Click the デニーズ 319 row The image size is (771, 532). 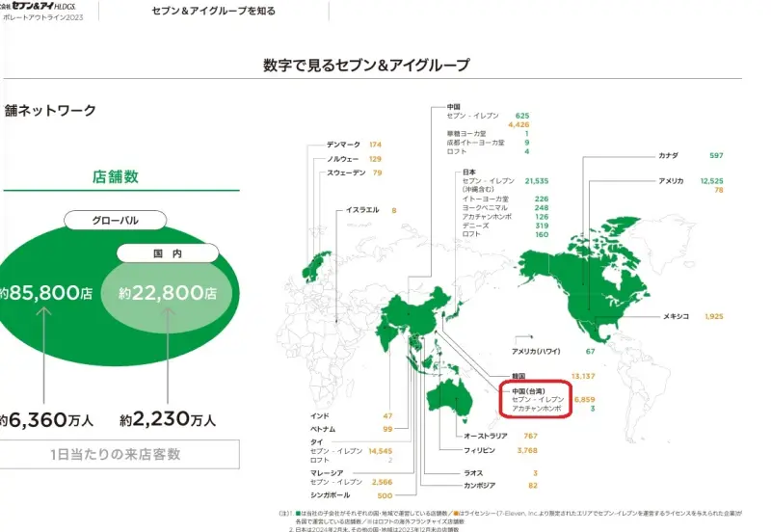pyautogui.click(x=505, y=226)
